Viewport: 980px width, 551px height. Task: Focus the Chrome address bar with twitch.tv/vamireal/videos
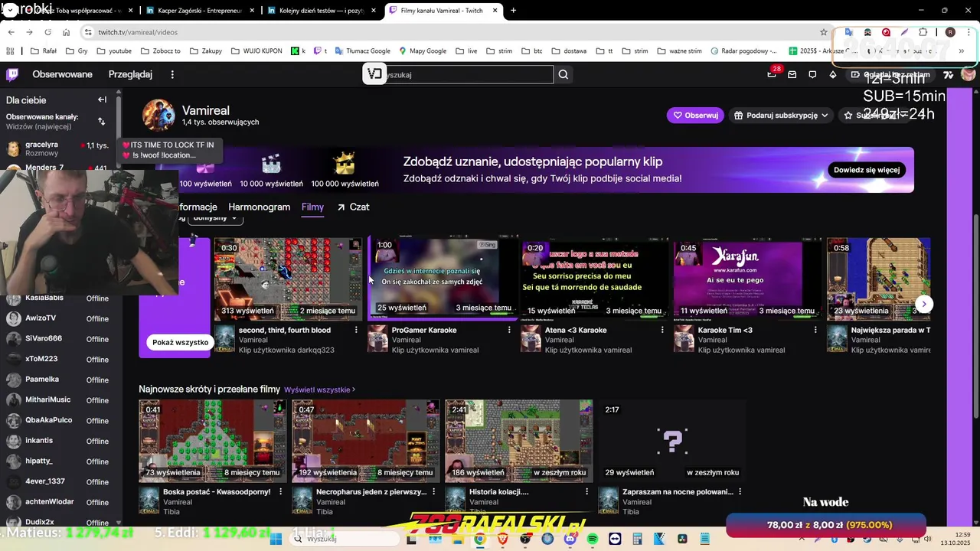452,32
